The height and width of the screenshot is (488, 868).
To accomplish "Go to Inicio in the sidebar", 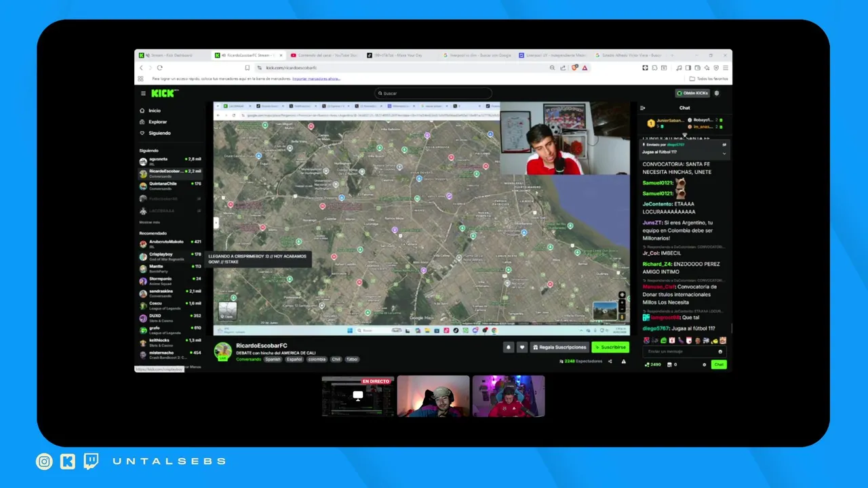I will click(x=151, y=110).
